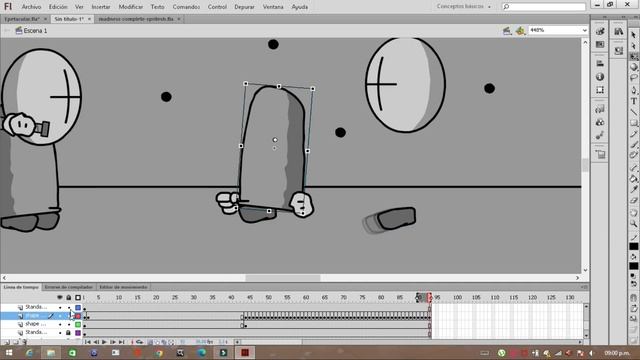Screen dimensions: 640x360
Task: Switch to the Línea de tiempo tab
Action: (x=21, y=287)
